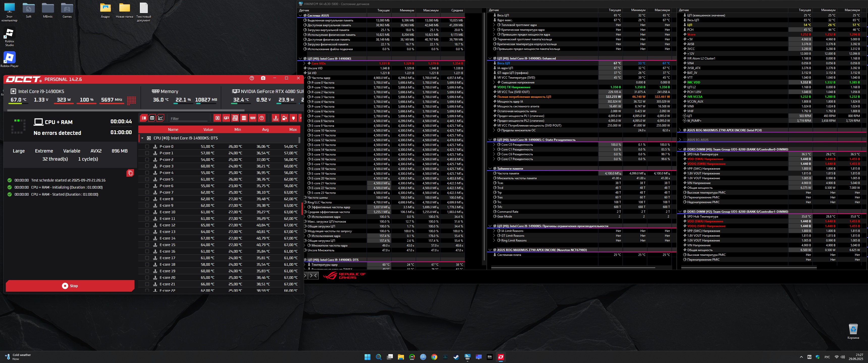868x363 pixels.
Task: Collapse the Система: ASUS sensor group
Action: 300,15
